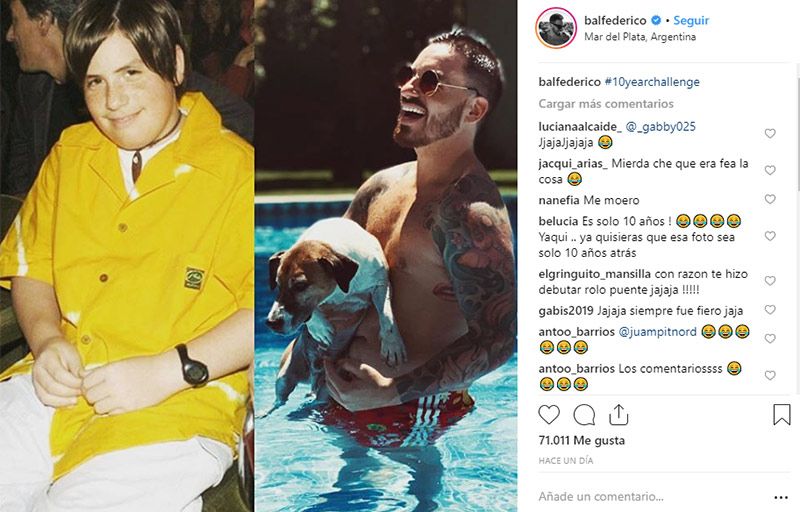The width and height of the screenshot is (800, 512).
Task: Like belucia's comment heart
Action: pos(770,236)
